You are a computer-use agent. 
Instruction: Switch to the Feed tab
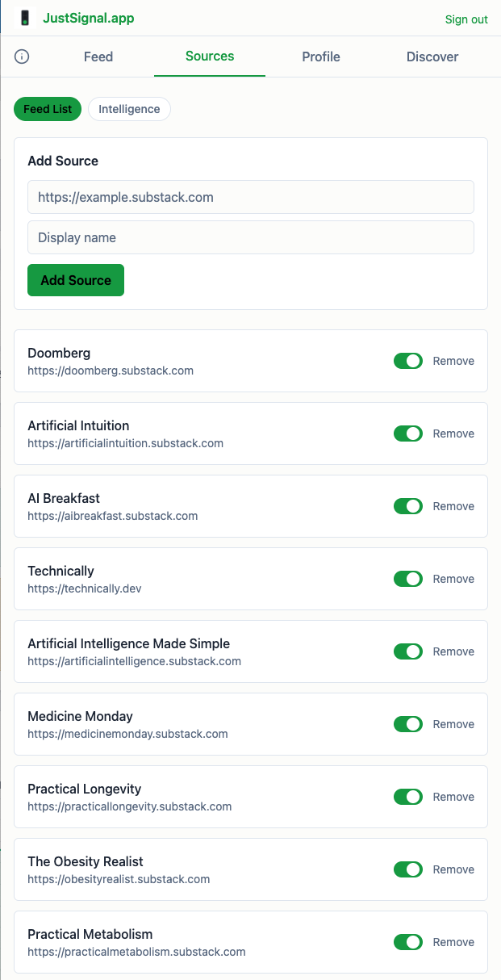tap(98, 57)
